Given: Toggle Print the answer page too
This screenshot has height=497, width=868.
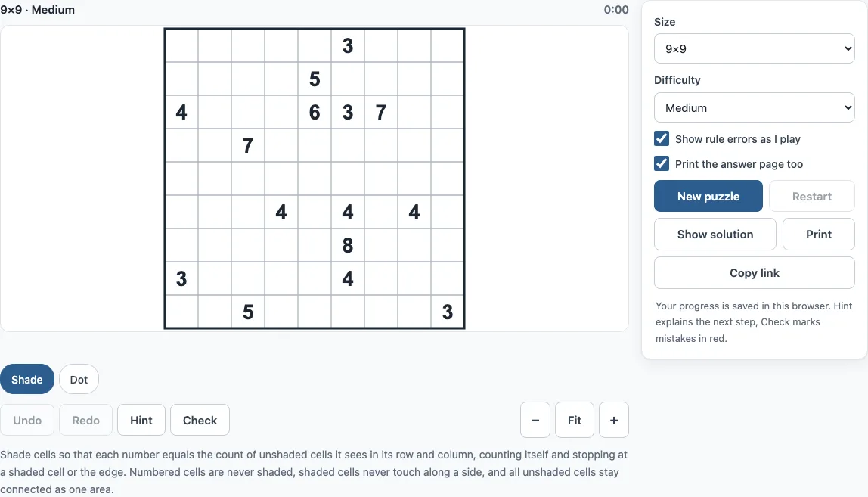Looking at the screenshot, I should 662,163.
